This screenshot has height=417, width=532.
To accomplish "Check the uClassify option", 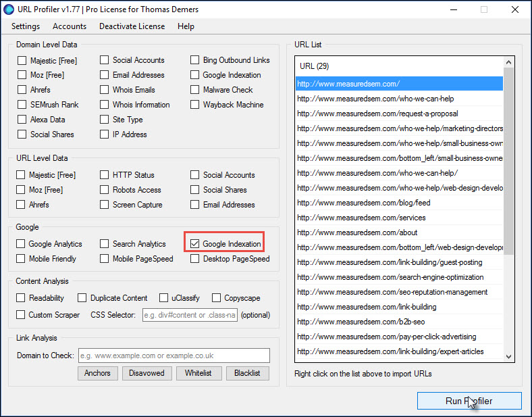I will click(x=163, y=298).
